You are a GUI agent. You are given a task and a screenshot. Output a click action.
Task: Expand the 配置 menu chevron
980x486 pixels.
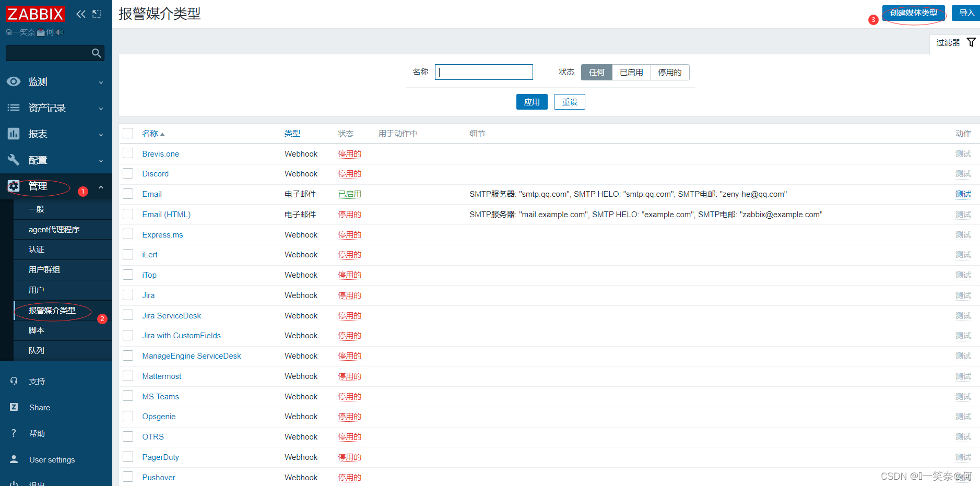pyautogui.click(x=101, y=161)
